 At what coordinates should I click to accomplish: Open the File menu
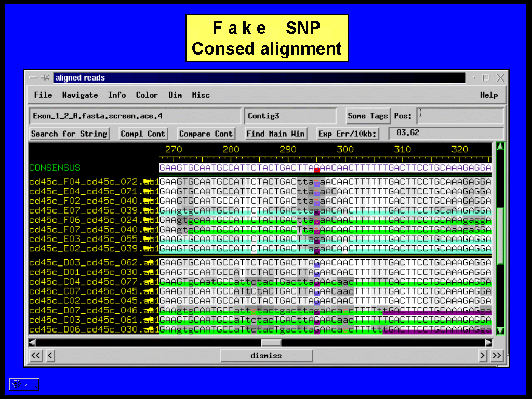coord(43,95)
